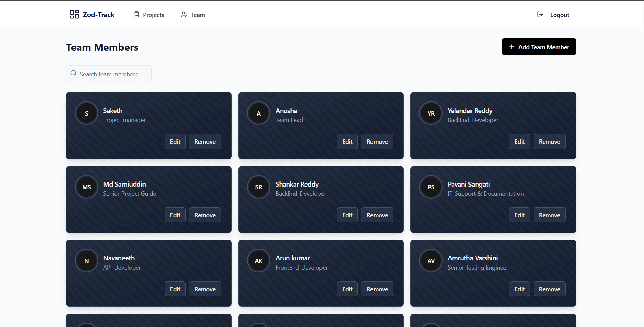Edit Shankar Reddy's details
The width and height of the screenshot is (644, 327).
tap(347, 215)
